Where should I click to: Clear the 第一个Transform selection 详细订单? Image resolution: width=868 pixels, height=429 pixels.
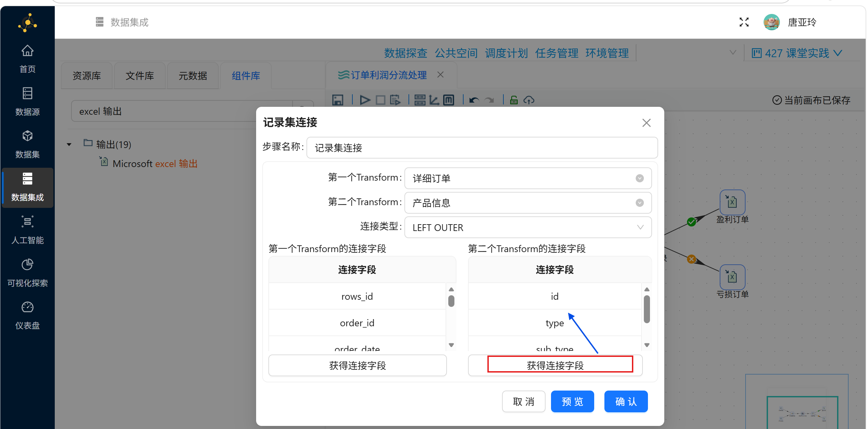click(639, 178)
